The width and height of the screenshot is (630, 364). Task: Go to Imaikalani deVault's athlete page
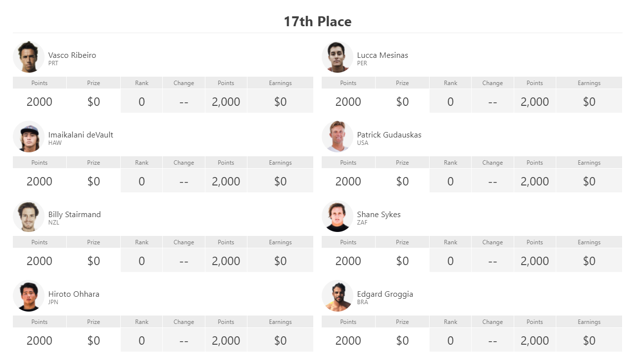click(x=81, y=135)
